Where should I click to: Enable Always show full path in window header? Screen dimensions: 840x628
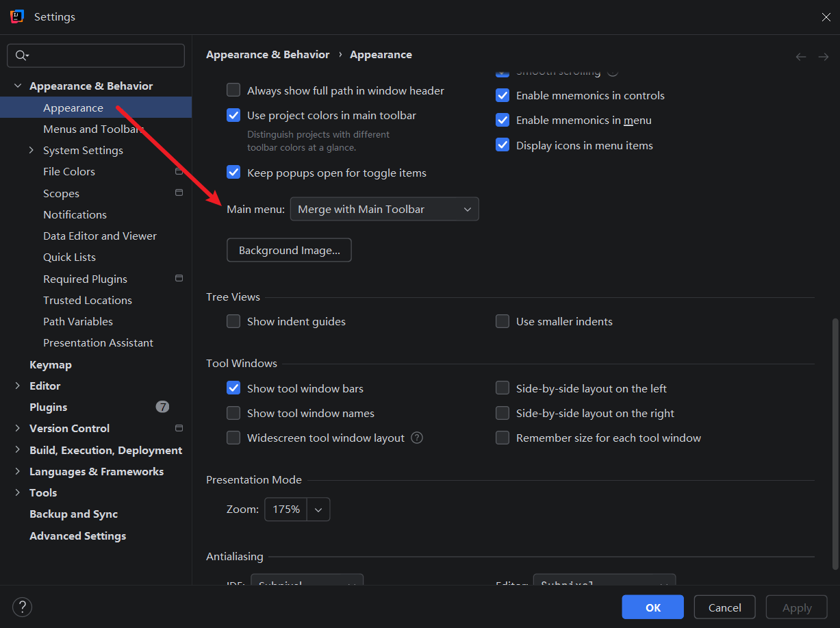(233, 90)
